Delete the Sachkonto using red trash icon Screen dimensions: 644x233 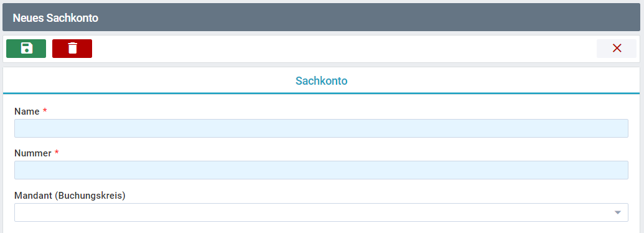pos(72,49)
